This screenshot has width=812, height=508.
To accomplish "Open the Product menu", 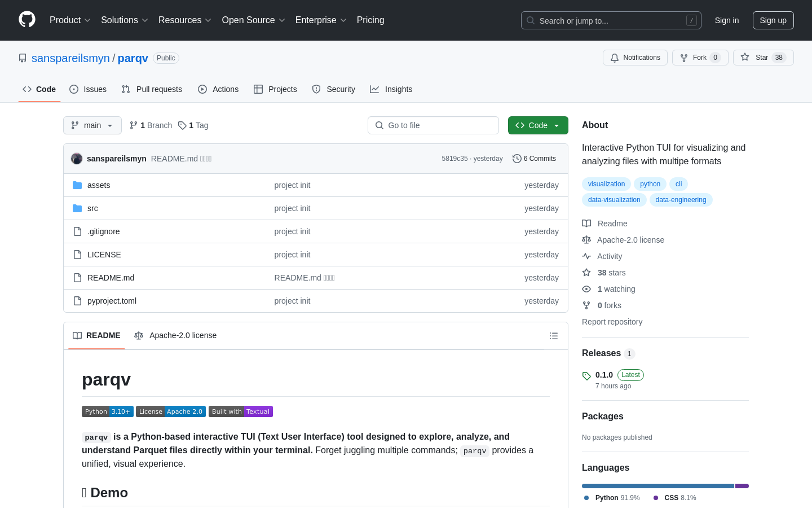I will (70, 20).
